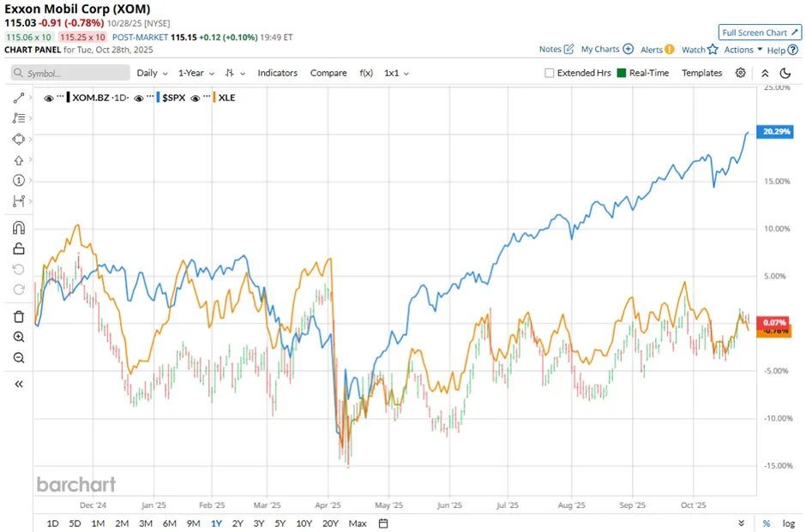Enable the magnet snap tool
Image resolution: width=806 pixels, height=532 pixels.
tap(19, 228)
